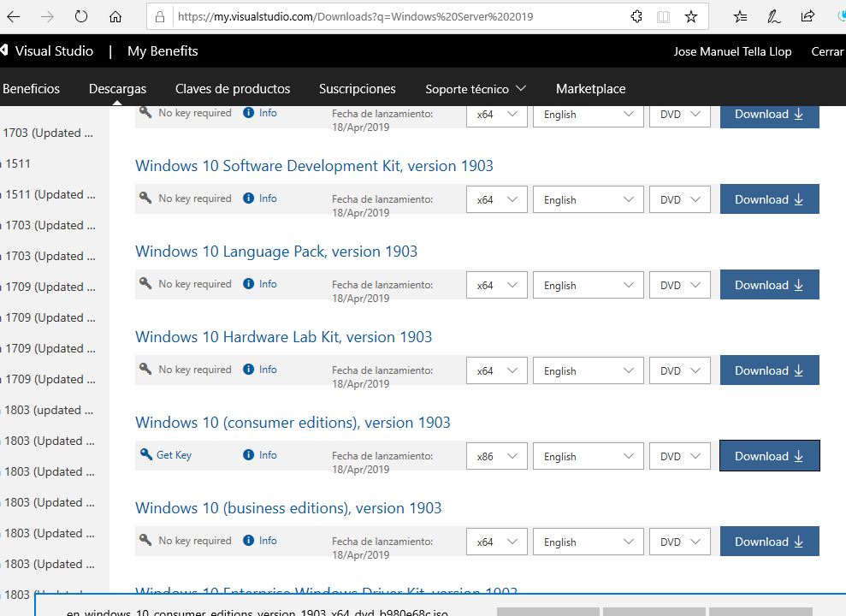
Task: Select sidebar item 1511 without Updated
Action: click(18, 163)
